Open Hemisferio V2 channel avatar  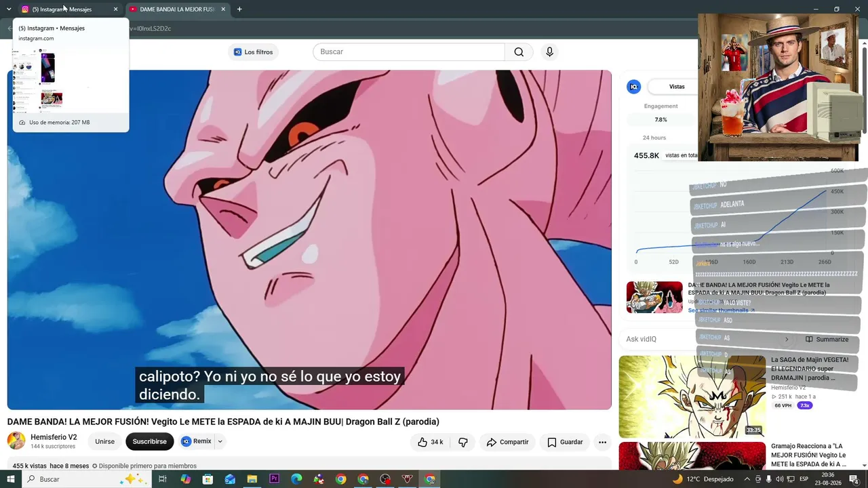[16, 441]
